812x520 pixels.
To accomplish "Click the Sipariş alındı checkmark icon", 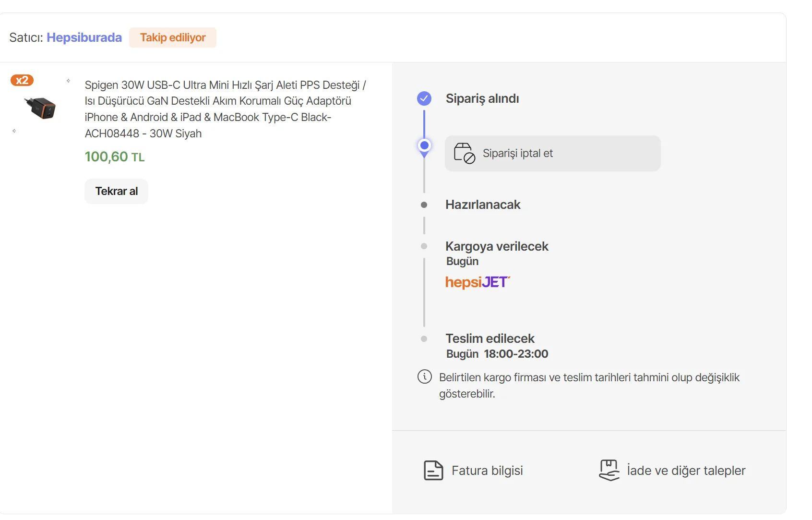I will [x=424, y=98].
